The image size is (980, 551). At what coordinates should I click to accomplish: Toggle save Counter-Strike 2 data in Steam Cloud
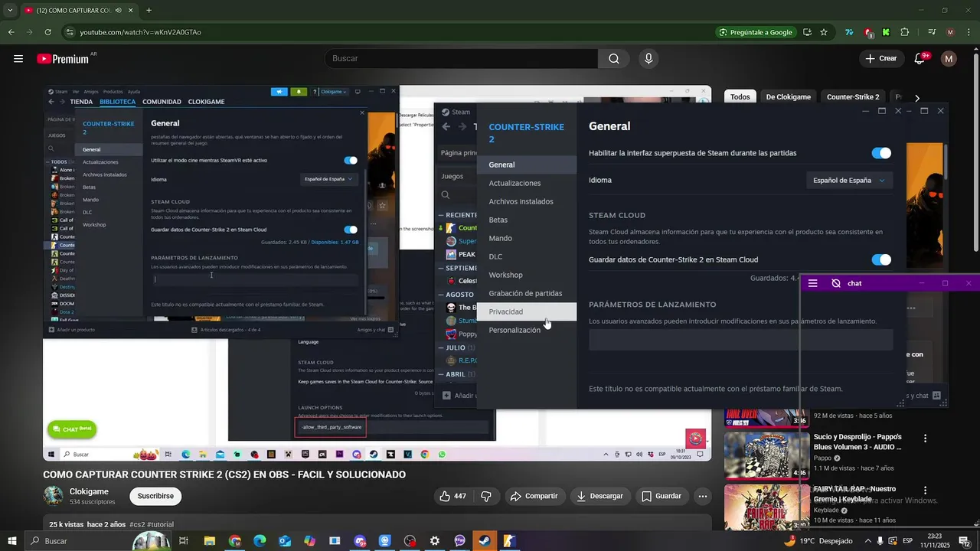tap(881, 259)
